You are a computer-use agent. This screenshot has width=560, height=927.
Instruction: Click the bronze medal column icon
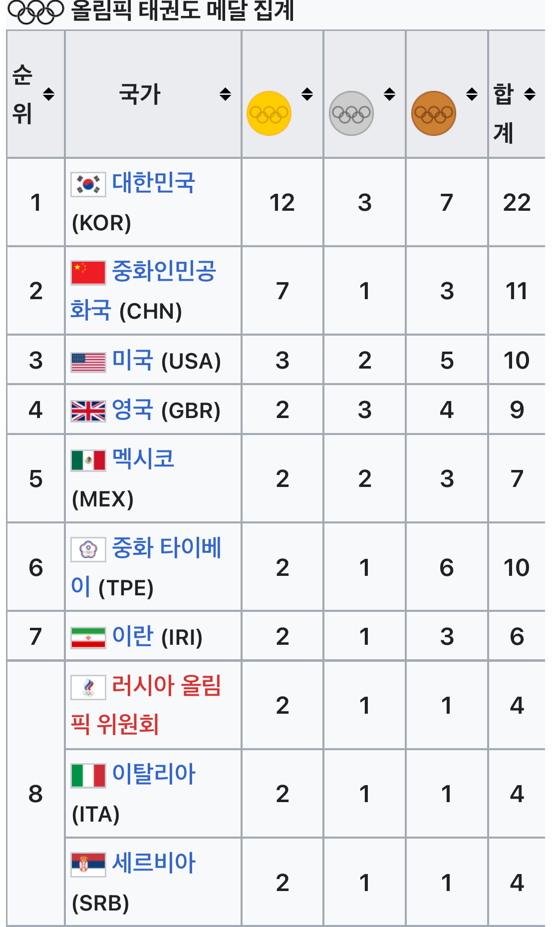[433, 112]
